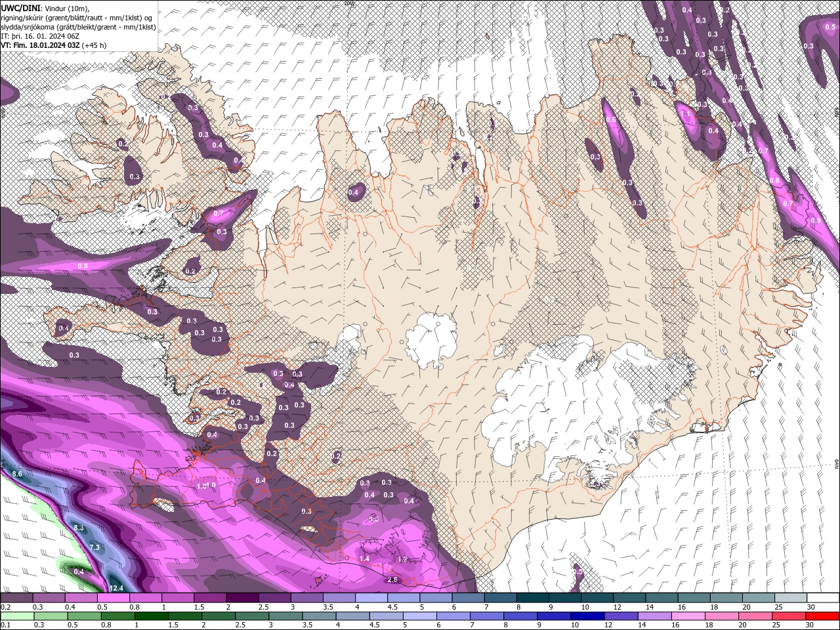
Task: Click the red swatch labeled 30 in the bottom legend
Action: click(823, 616)
